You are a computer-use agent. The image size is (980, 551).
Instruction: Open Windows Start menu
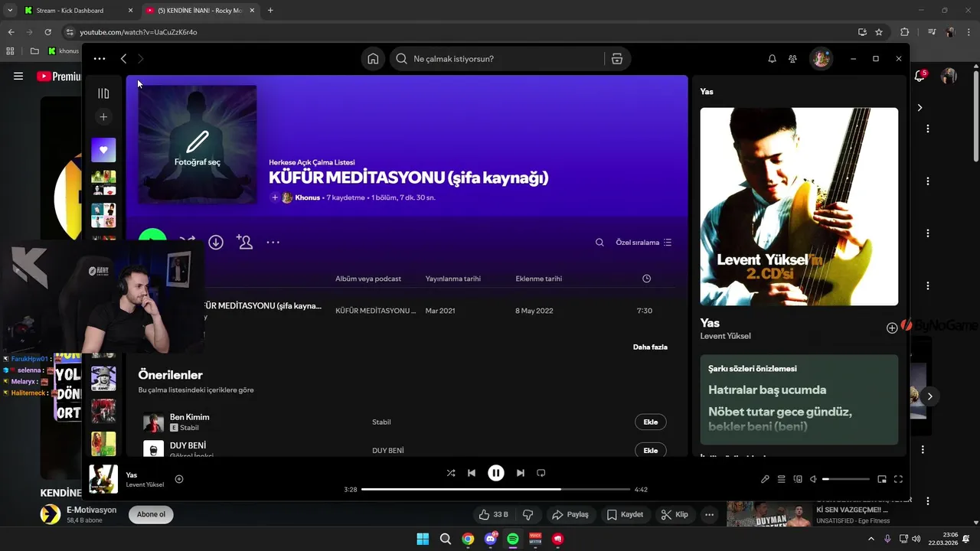click(423, 539)
